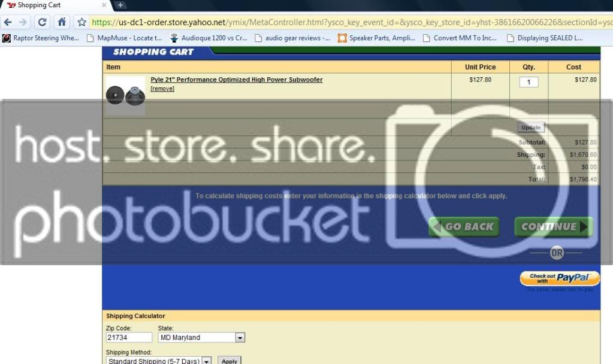Click the CONTINUE button
Screen dimensions: 613x364
click(554, 227)
